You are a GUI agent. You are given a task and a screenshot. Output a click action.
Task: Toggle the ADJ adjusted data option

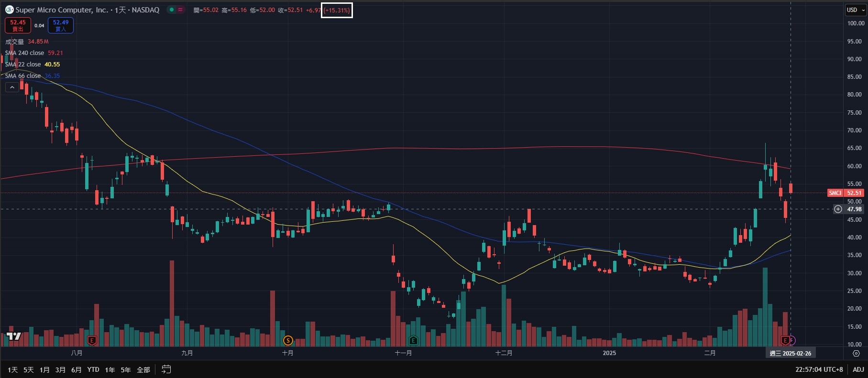(x=858, y=369)
